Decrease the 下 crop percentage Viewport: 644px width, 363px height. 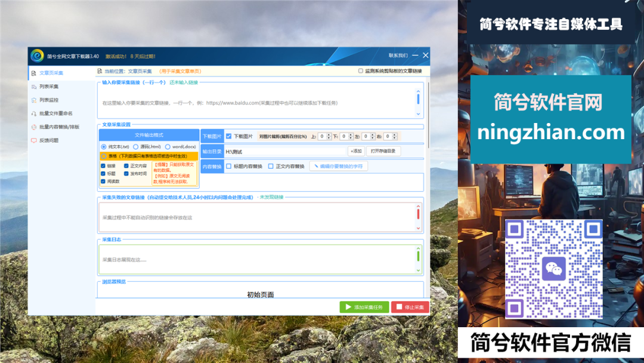point(351,138)
